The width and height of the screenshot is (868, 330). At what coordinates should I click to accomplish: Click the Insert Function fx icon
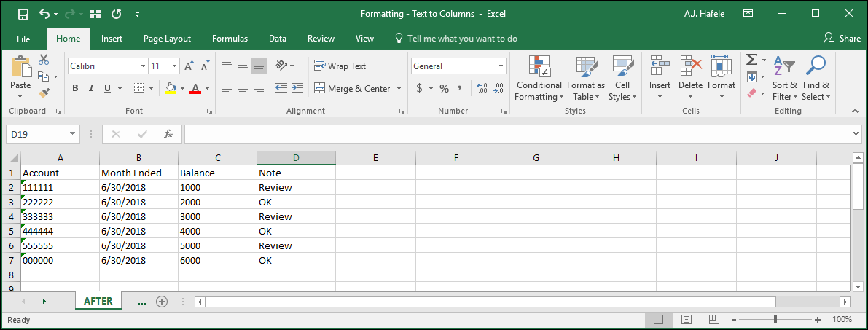(168, 134)
